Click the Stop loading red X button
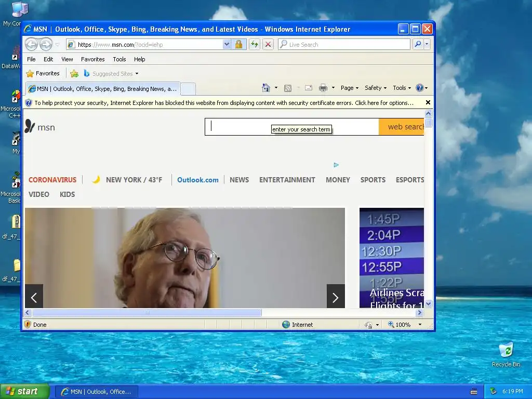Viewport: 532px width, 399px height. pyautogui.click(x=268, y=45)
